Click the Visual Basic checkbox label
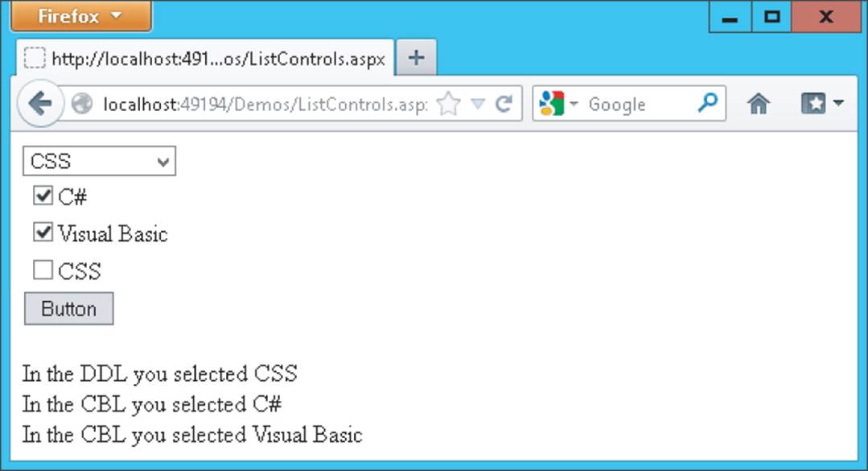Image resolution: width=868 pixels, height=471 pixels. click(113, 233)
